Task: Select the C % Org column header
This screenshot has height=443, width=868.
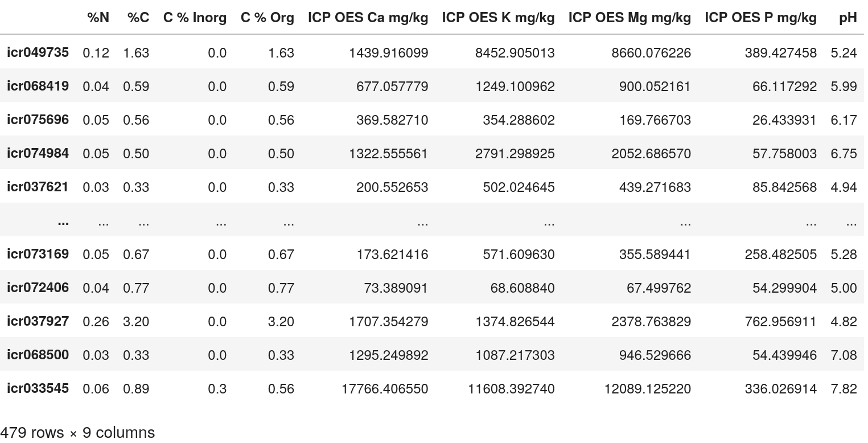Action: point(267,18)
